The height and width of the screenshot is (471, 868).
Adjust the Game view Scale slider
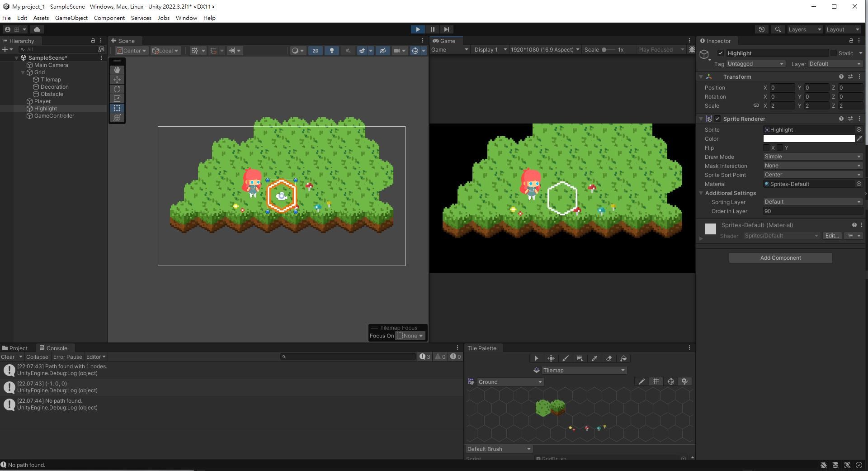[x=608, y=50]
